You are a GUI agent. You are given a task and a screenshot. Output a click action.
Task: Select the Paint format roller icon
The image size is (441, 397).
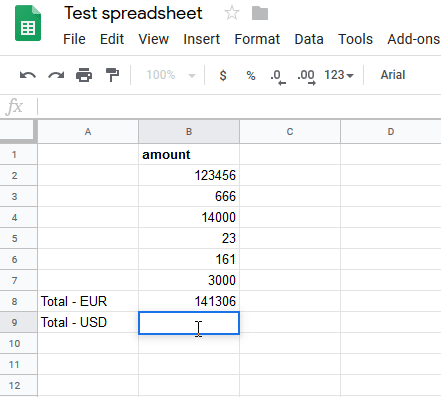[112, 75]
